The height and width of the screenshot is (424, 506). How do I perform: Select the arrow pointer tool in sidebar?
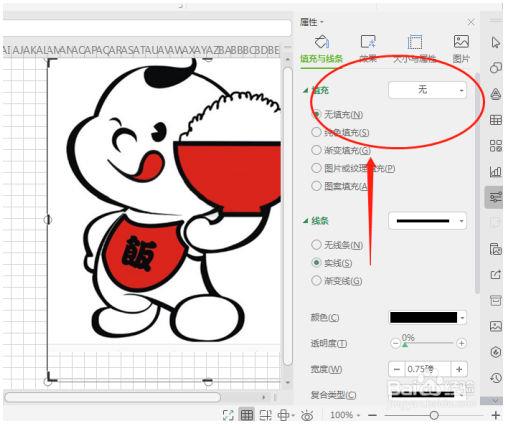(496, 42)
